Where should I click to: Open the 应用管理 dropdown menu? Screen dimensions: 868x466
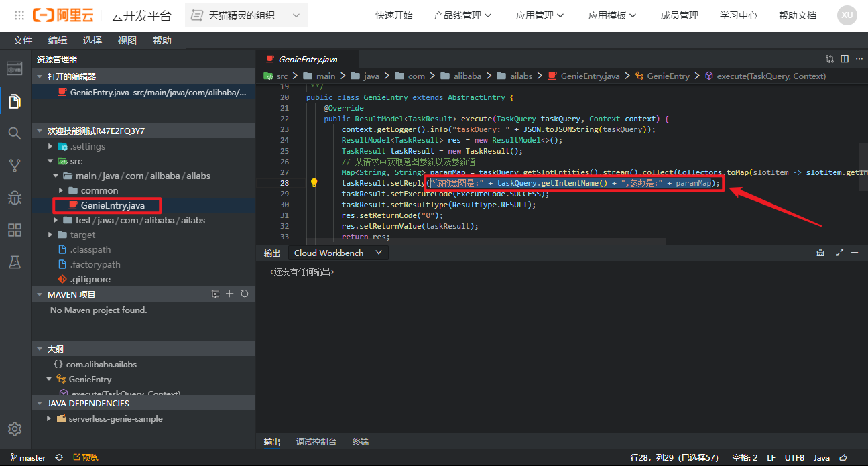540,15
